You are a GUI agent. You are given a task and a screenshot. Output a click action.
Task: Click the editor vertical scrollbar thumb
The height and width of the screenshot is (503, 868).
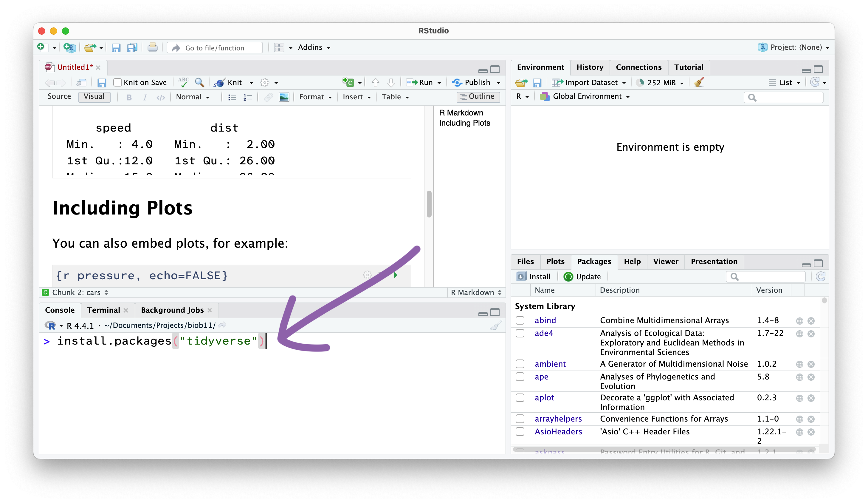(429, 204)
